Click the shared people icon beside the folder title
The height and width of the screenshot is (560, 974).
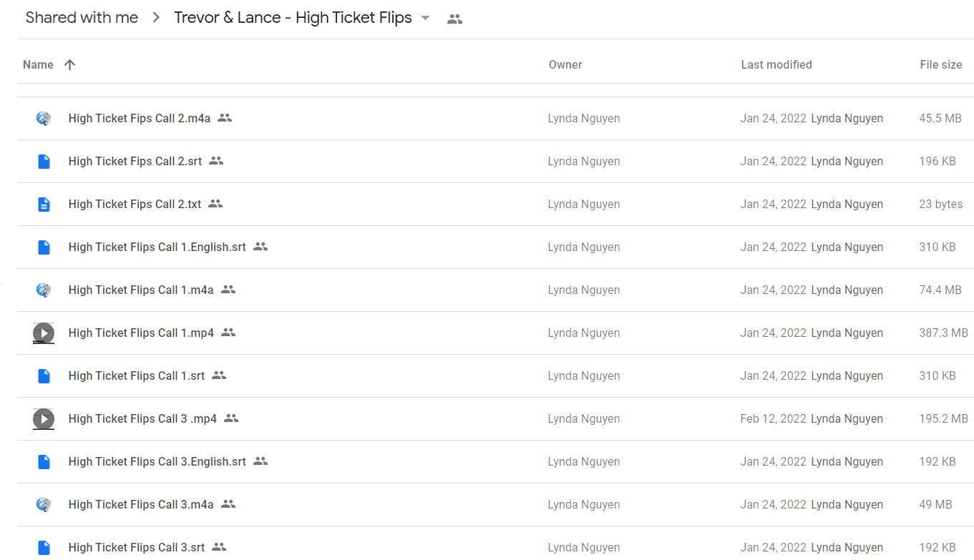tap(454, 19)
